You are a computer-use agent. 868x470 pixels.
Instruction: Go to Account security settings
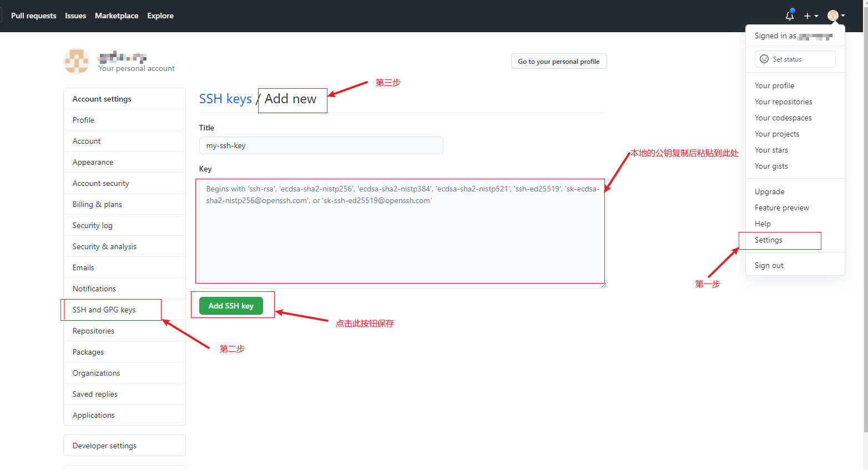tap(100, 184)
